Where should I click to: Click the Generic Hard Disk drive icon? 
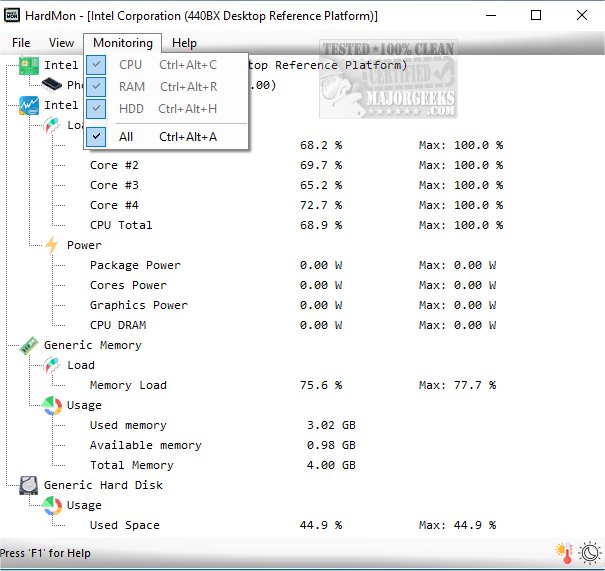point(29,485)
